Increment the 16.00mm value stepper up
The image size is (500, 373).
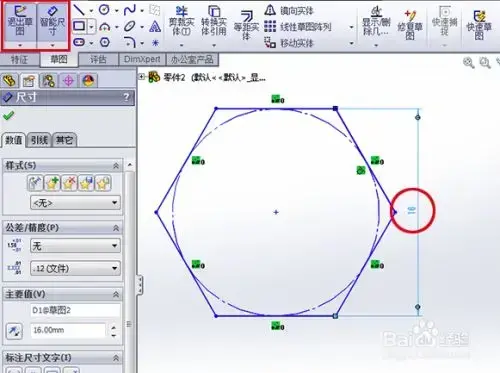click(114, 327)
